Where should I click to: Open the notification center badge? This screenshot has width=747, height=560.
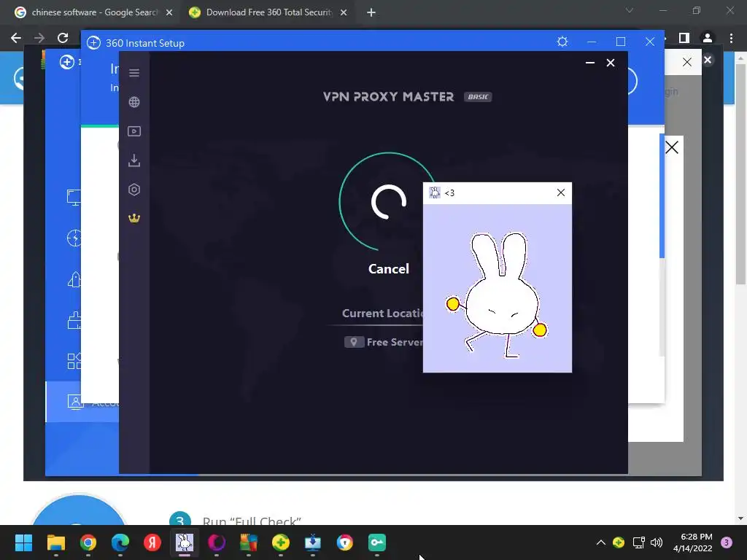(727, 542)
